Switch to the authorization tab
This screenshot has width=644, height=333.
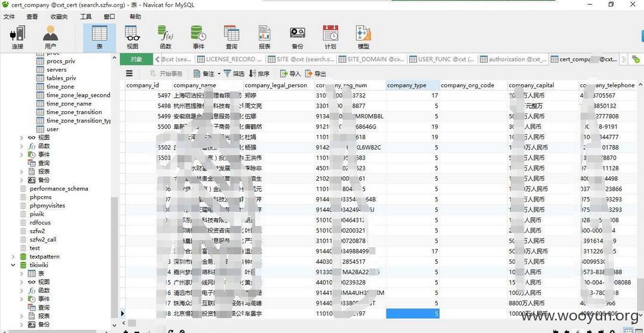(513, 59)
